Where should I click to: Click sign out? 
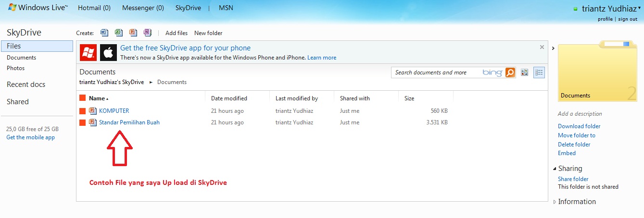tap(628, 19)
